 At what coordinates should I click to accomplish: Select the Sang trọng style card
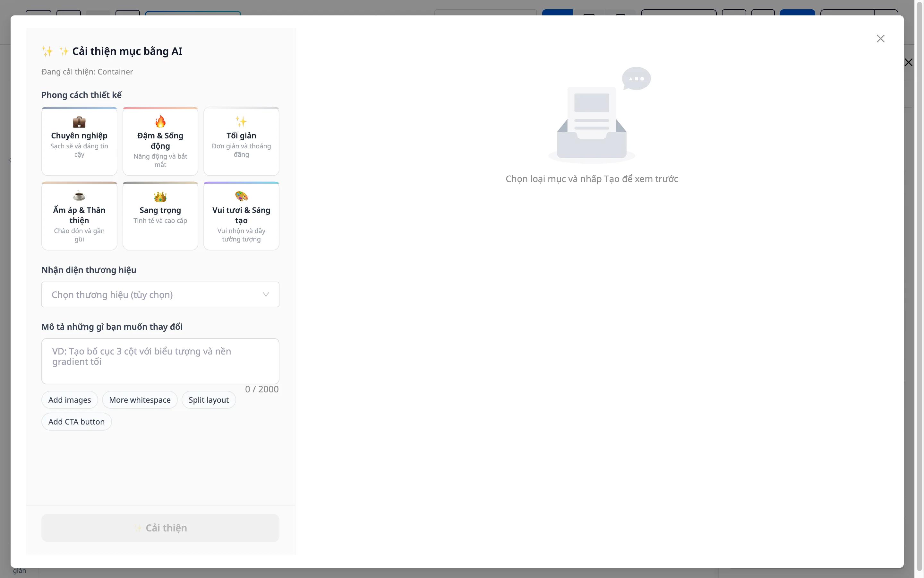tap(160, 215)
